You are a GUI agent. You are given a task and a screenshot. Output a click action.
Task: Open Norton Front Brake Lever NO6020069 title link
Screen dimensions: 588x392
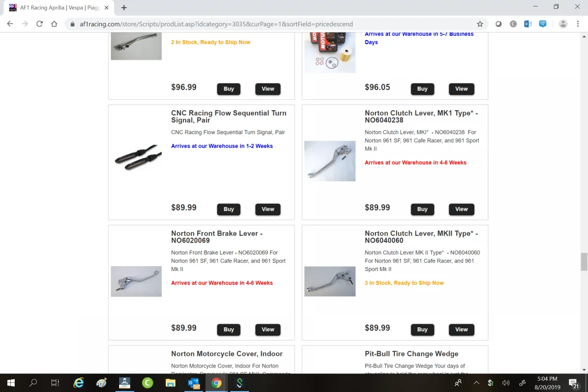(x=217, y=237)
